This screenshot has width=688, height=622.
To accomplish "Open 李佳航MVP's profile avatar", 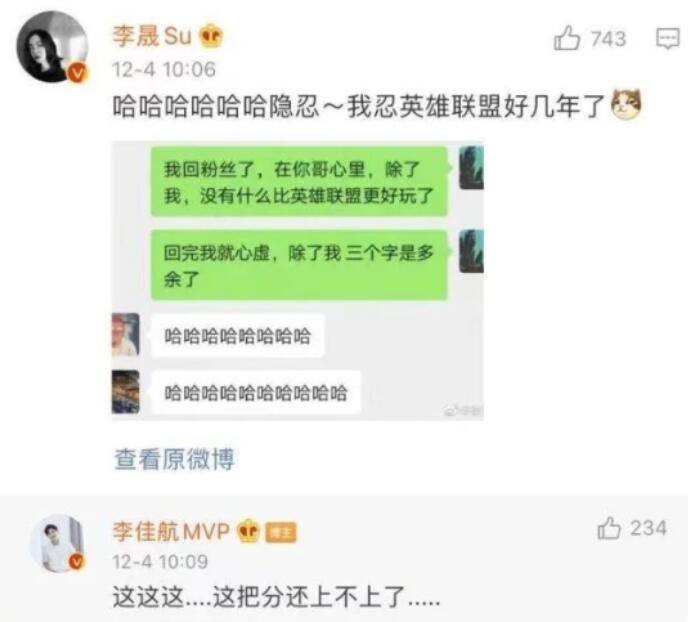I will 57,543.
